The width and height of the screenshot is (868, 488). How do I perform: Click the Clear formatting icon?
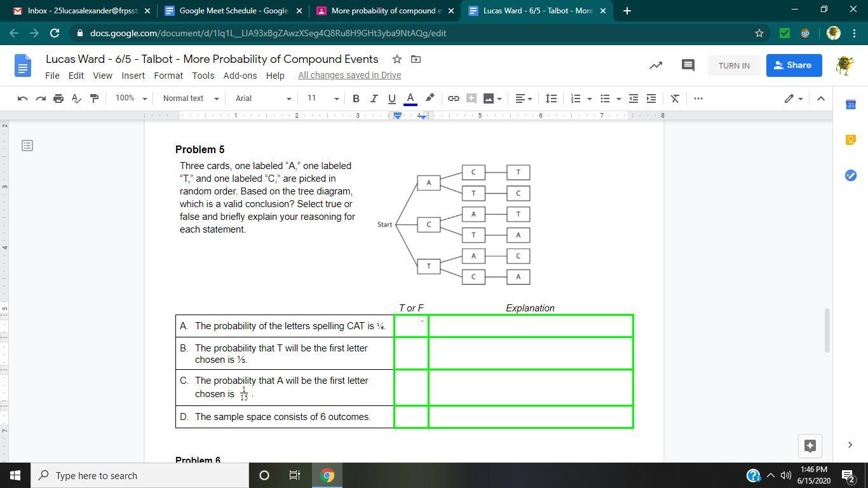click(x=675, y=98)
